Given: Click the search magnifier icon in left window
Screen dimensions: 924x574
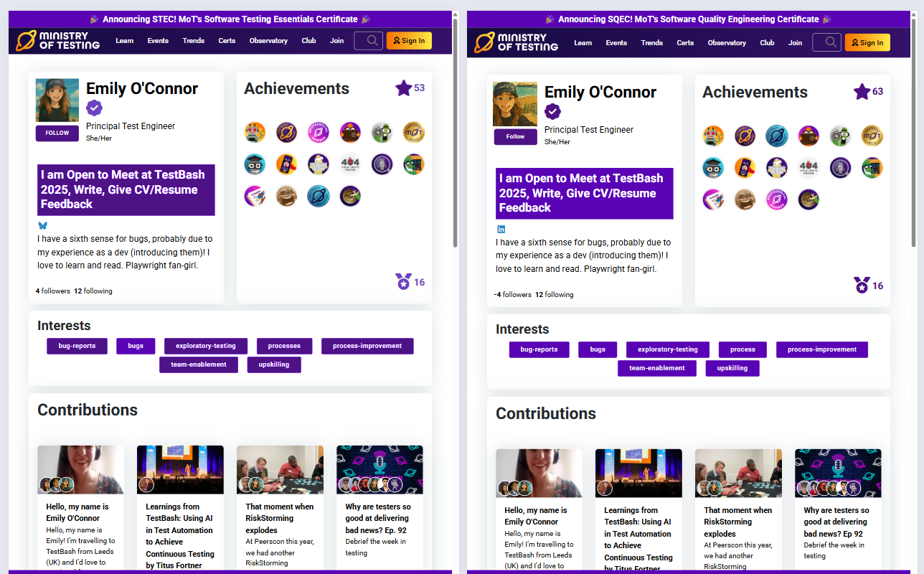Looking at the screenshot, I should point(373,40).
